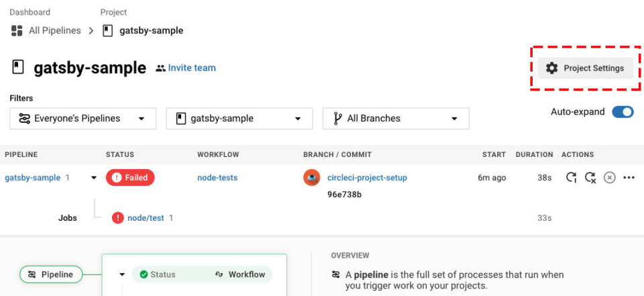The height and width of the screenshot is (296, 644).
Task: Open the more actions ellipsis menu
Action: click(629, 178)
